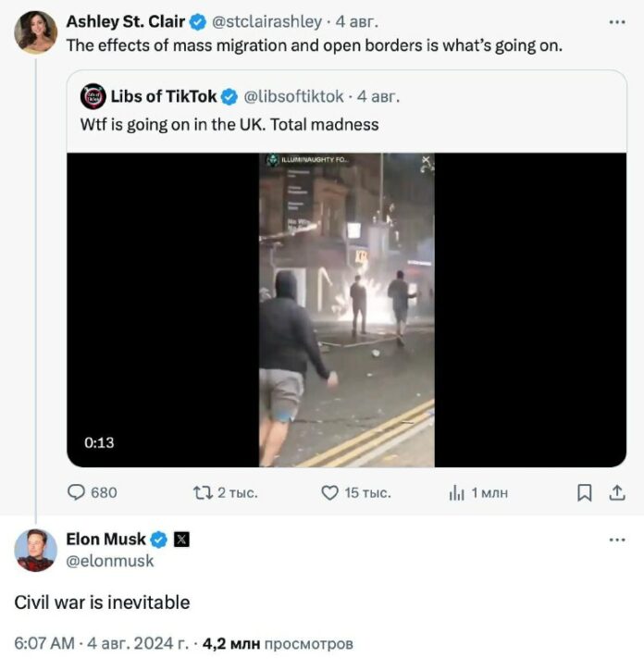The height and width of the screenshot is (670, 644).
Task: Like the post with the heart icon
Action: 329,493
